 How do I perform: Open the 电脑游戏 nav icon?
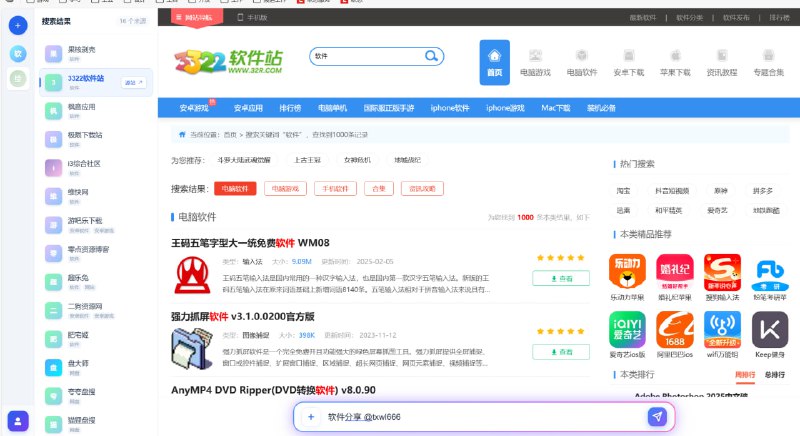(x=535, y=63)
